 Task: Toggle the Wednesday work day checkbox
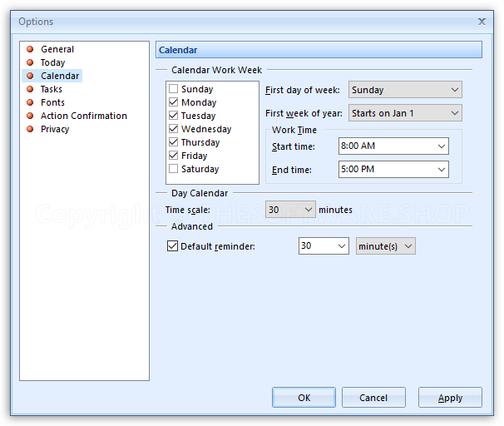pos(173,129)
